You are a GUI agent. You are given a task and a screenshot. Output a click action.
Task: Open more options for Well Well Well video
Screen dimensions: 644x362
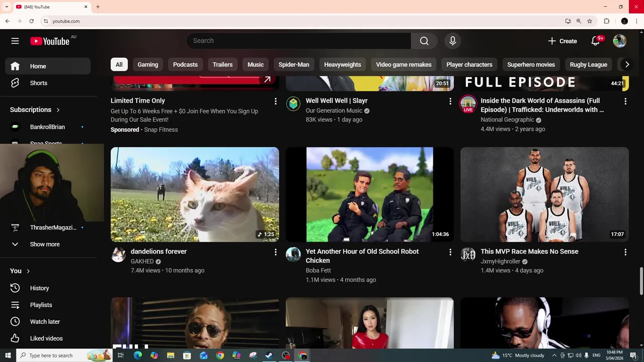point(450,101)
